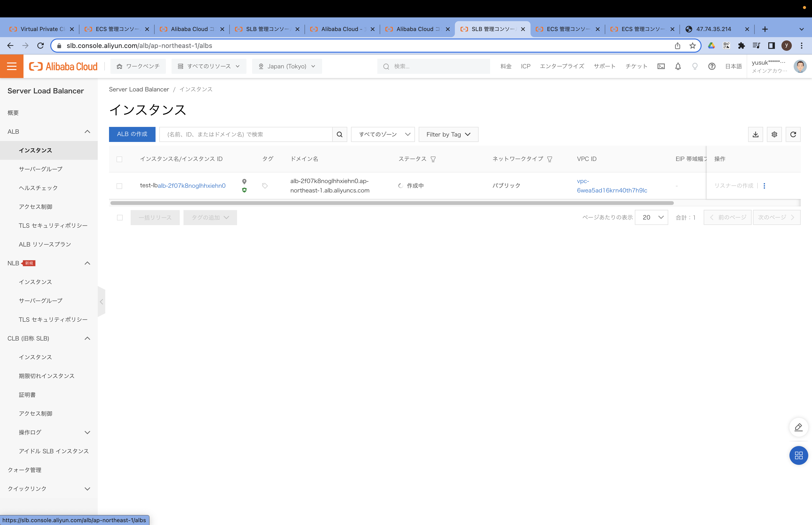Image resolution: width=812 pixels, height=525 pixels.
Task: Open table column settings gear icon
Action: click(x=774, y=134)
